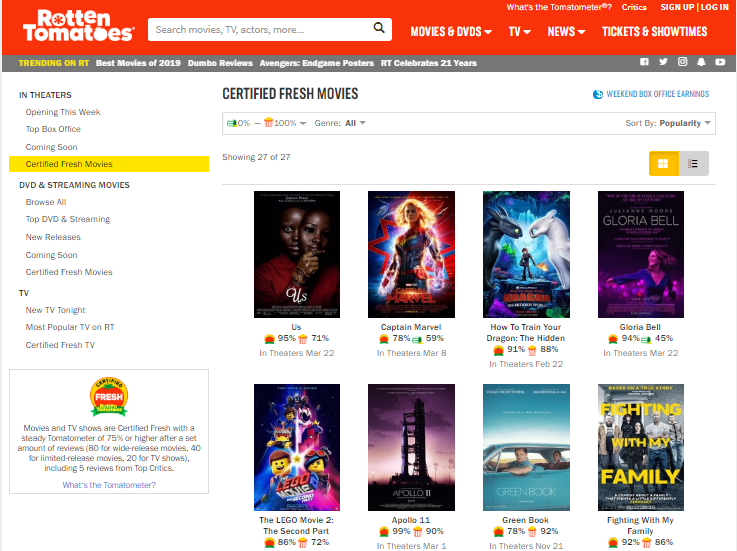Click the Certified Fresh badge icon
This screenshot has width=737, height=551.
[109, 397]
